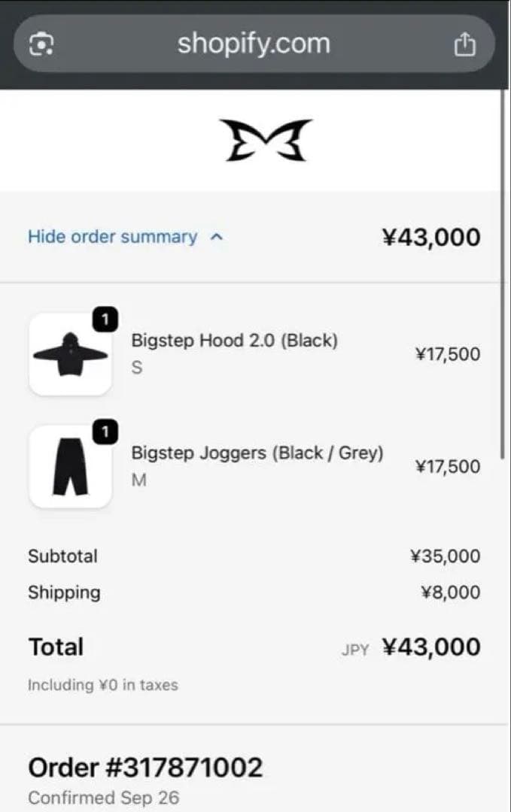Select the Bigstep Joggers (Black / Grey) title
Screen dimensions: 511x812
pyautogui.click(x=257, y=453)
